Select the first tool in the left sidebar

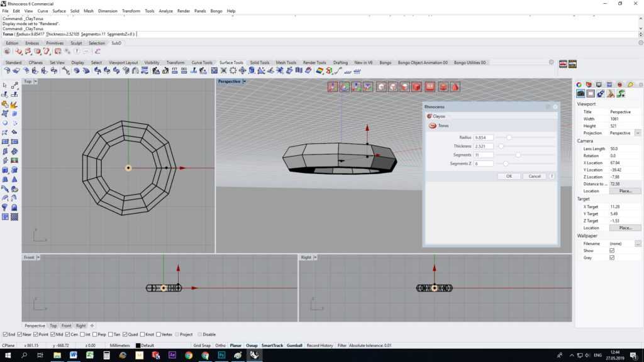pos(5,85)
